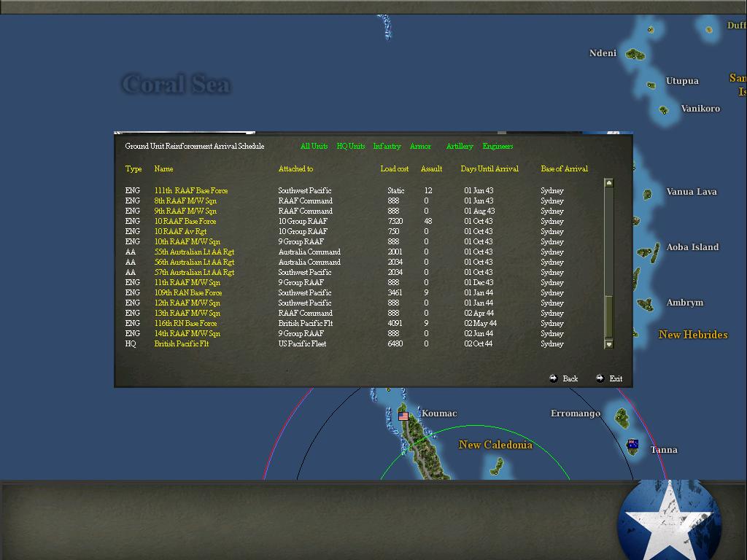Click the Coral Sea map label
Image resolution: width=747 pixels, height=560 pixels.
click(177, 85)
